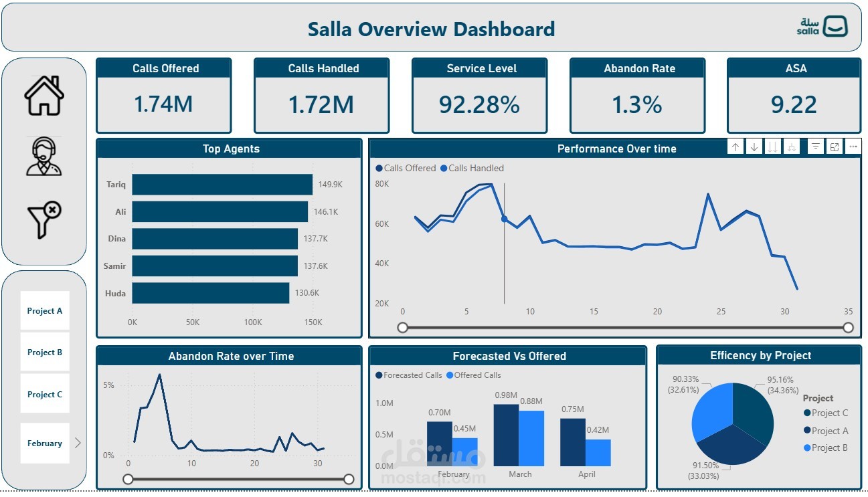Click the Calls Offered card value

coord(164,104)
